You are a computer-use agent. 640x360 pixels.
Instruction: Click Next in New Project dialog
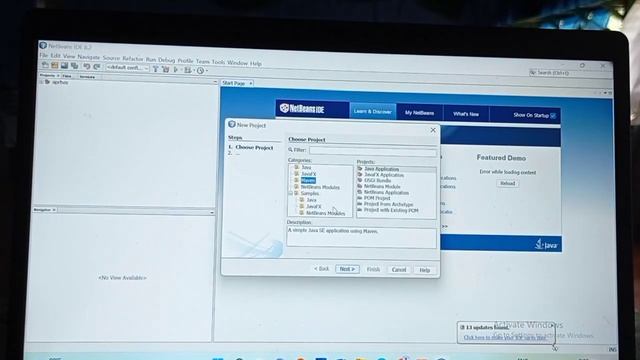(x=347, y=269)
